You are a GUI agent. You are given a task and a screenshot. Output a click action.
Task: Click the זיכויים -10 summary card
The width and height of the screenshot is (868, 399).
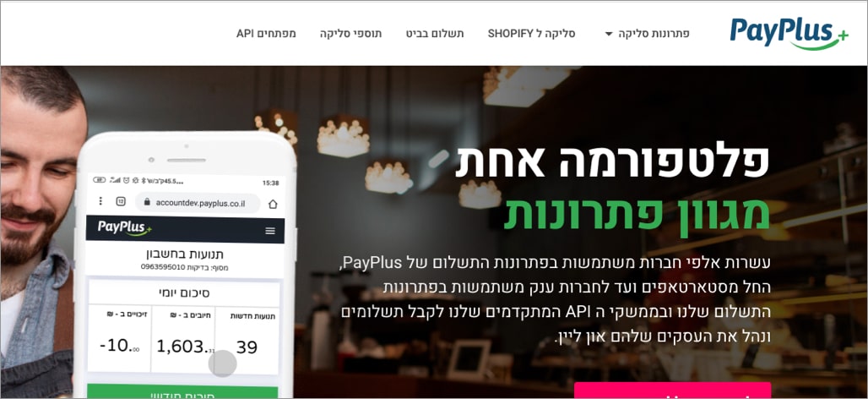[x=120, y=339]
